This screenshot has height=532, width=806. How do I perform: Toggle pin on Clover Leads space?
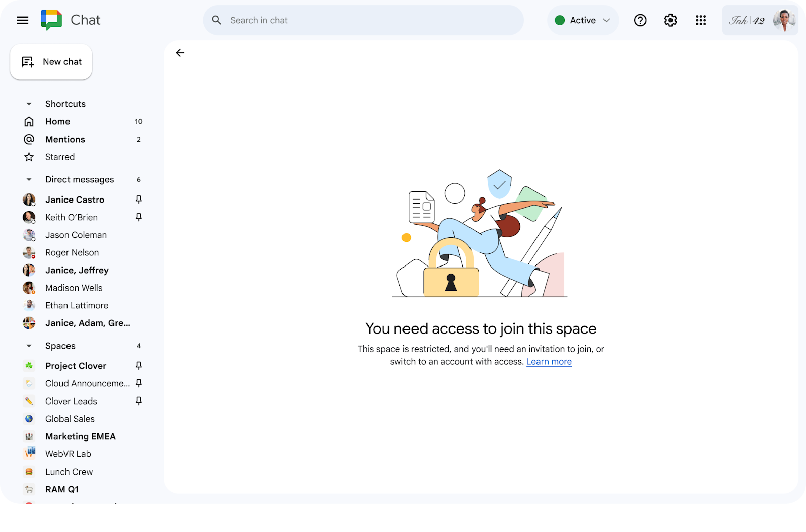[139, 401]
